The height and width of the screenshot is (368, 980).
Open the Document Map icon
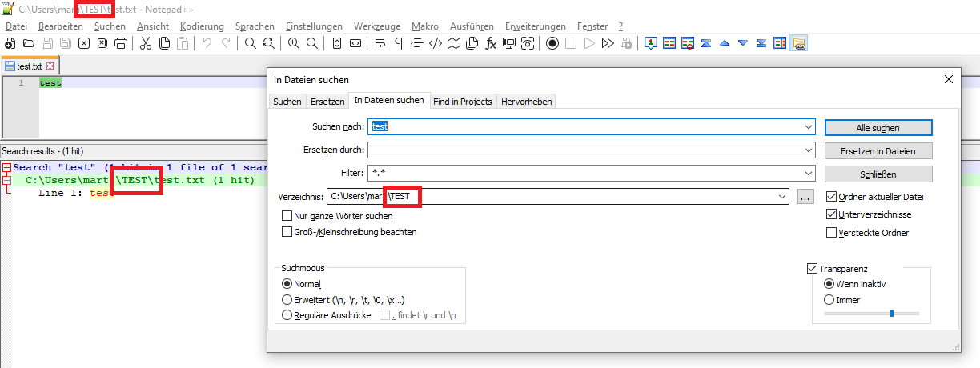click(454, 43)
